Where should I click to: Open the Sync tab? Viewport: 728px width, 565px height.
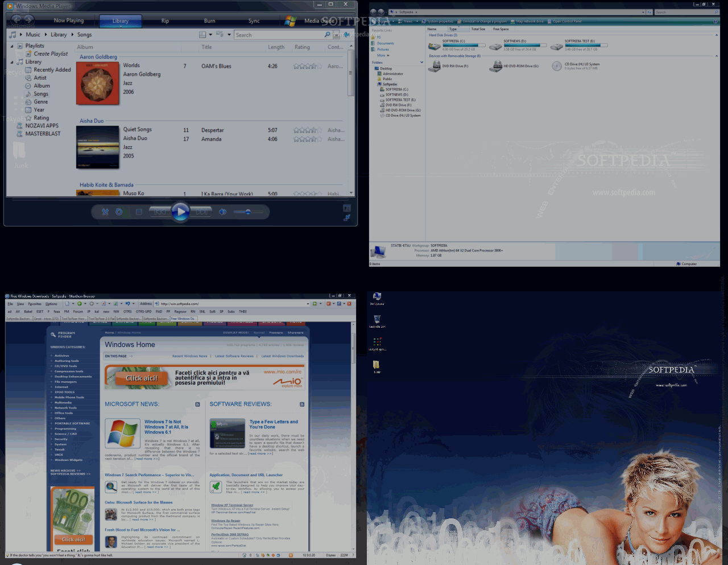pyautogui.click(x=254, y=21)
